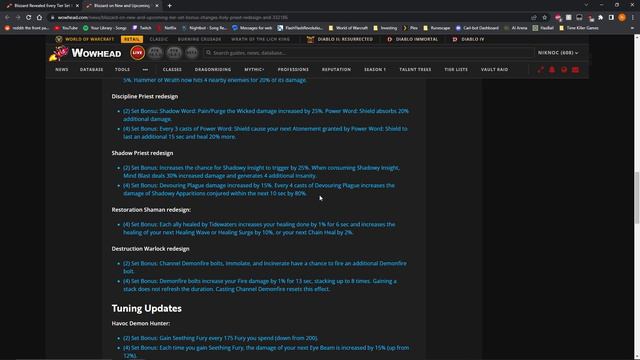Select the PTR realm circle next to LIVE
Viewport: 640px width, 360px height.
[x=155, y=53]
